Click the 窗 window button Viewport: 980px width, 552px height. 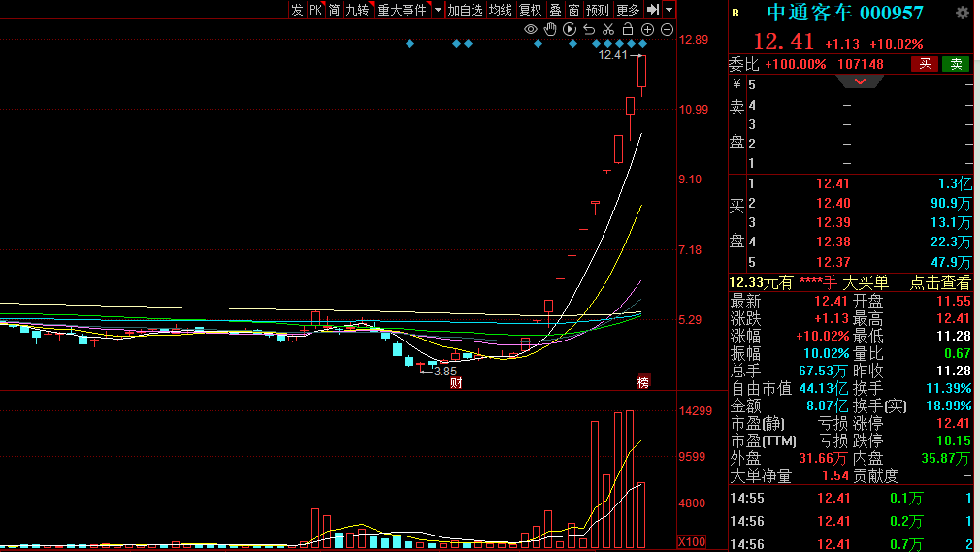(573, 10)
